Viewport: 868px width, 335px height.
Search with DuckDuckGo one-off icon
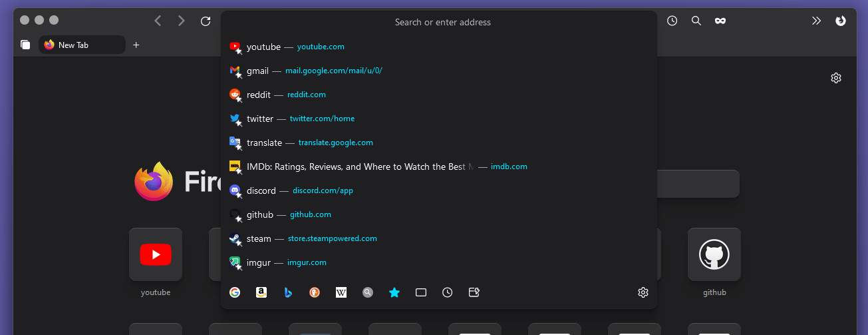click(x=315, y=292)
